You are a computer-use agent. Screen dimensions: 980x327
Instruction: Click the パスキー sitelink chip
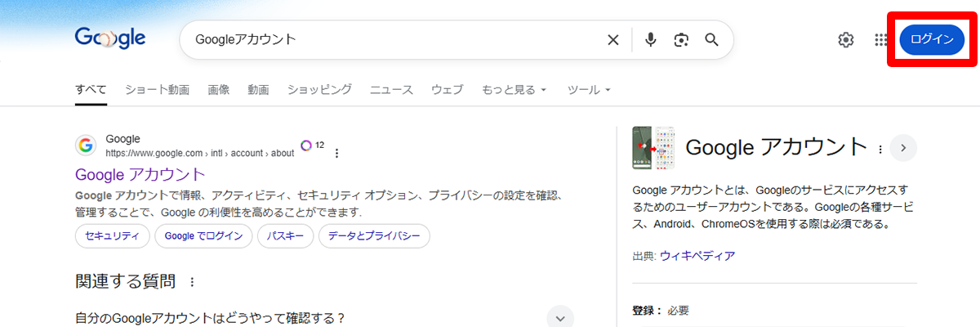point(286,236)
